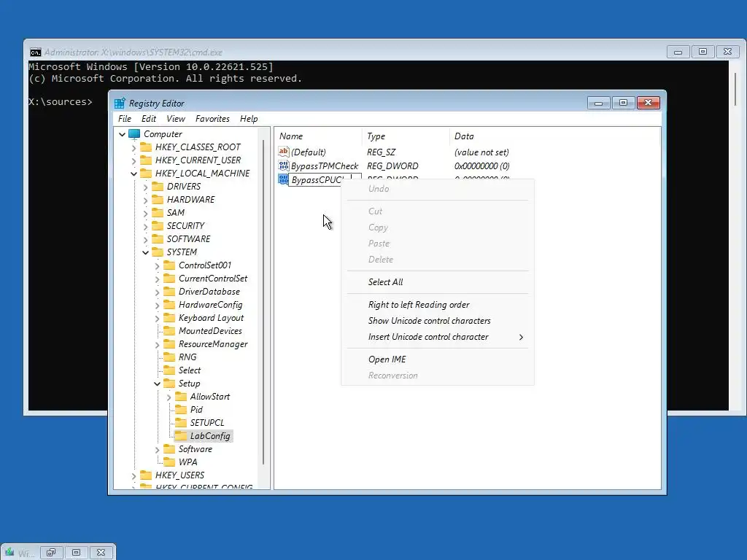Open Insert Unicode control character submenu
This screenshot has width=747, height=560.
coord(438,337)
